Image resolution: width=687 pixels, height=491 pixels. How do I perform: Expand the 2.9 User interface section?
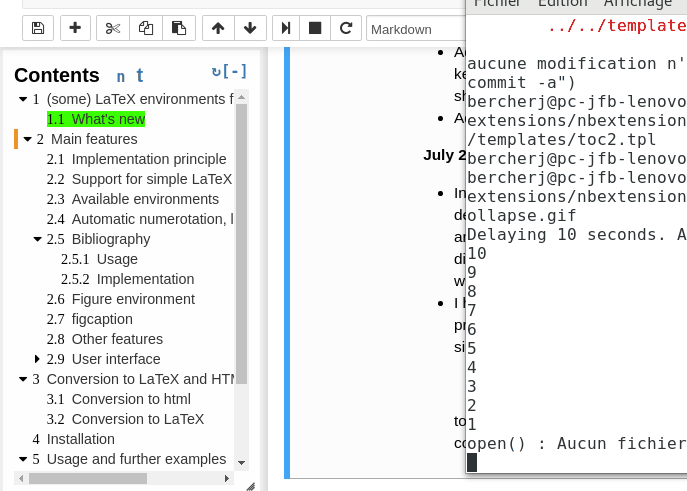point(37,359)
